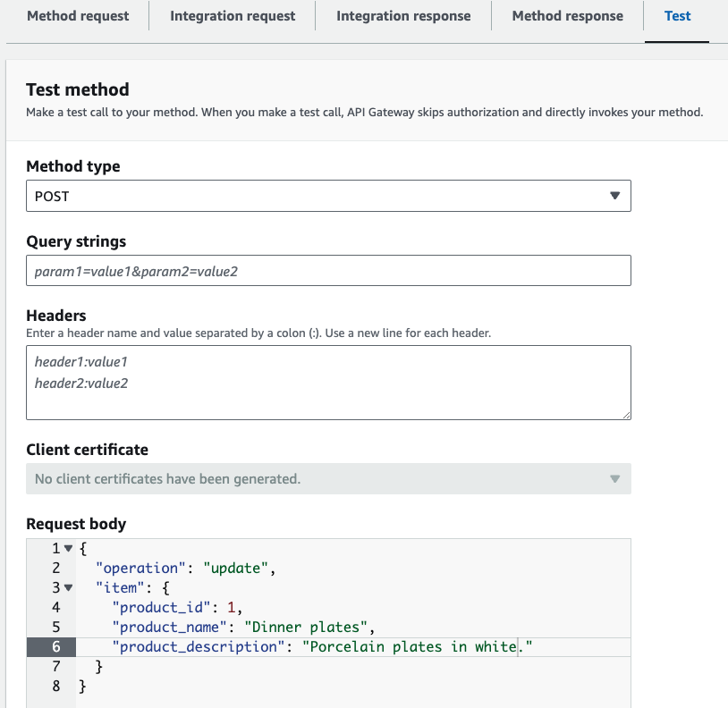The image size is (728, 708).
Task: Open the Method request tab
Action: coord(78,16)
